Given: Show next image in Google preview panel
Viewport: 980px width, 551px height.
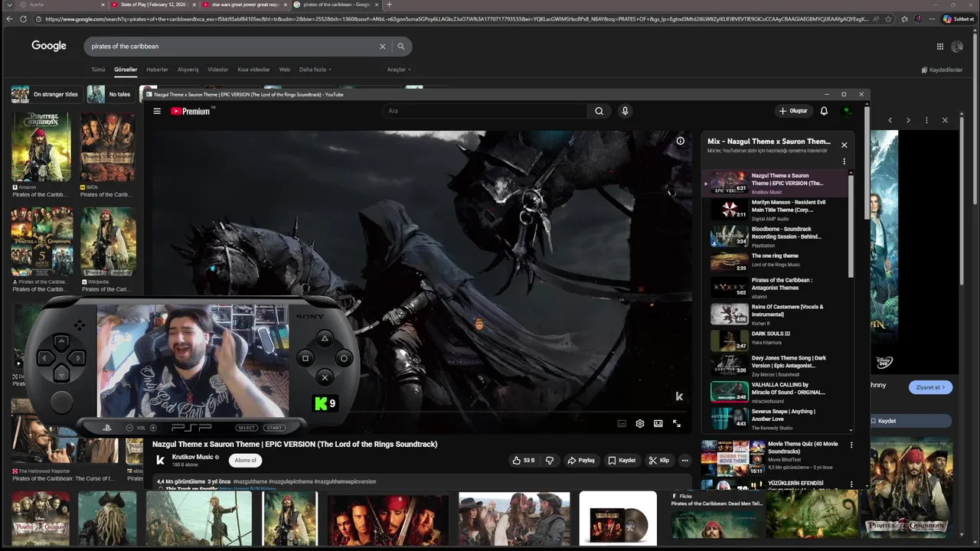Looking at the screenshot, I should pos(908,120).
